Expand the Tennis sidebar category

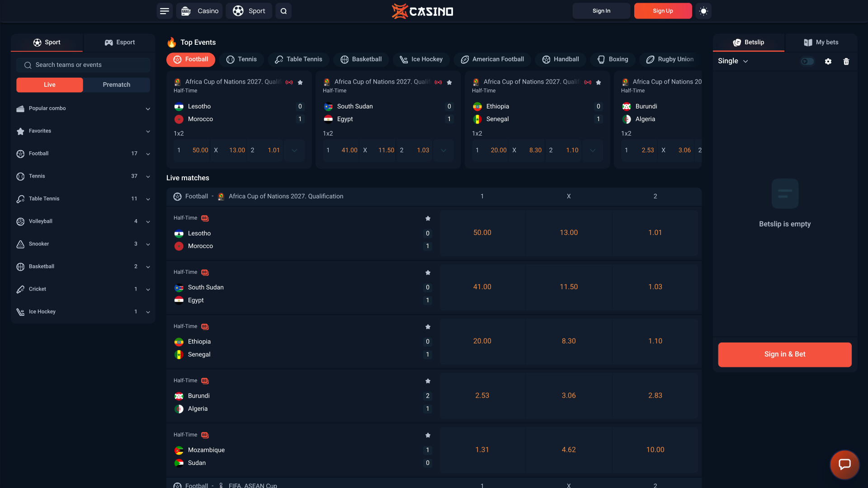coord(83,176)
